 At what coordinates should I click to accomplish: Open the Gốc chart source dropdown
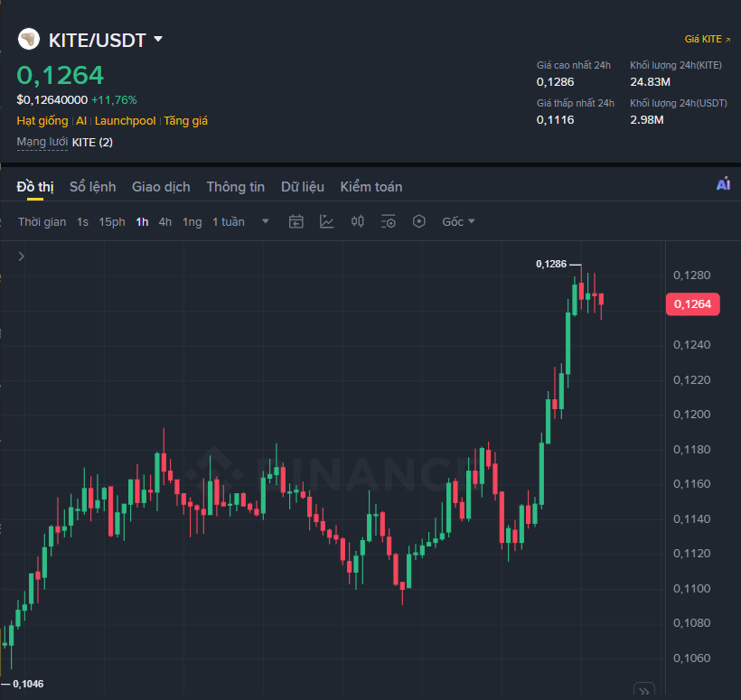[458, 221]
